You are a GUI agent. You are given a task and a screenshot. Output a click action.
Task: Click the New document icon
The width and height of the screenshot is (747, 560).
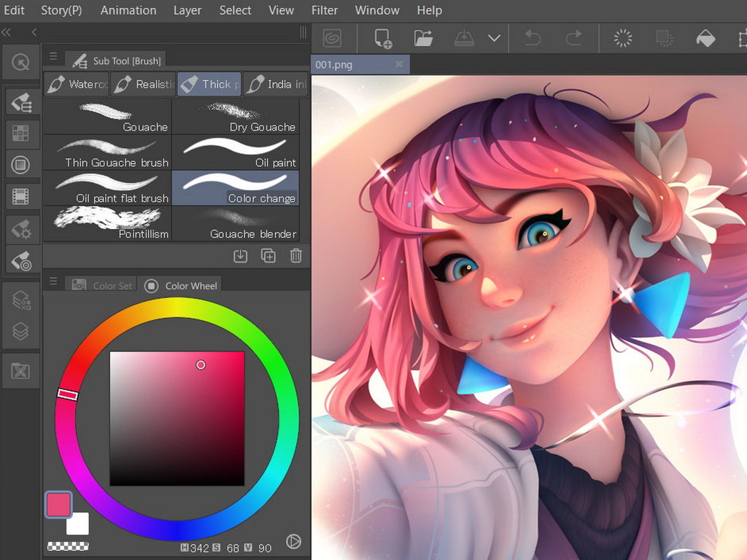tap(382, 38)
